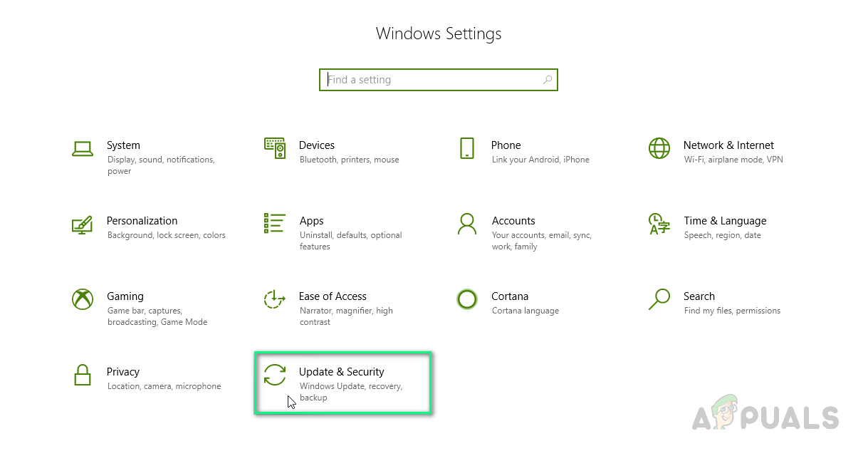This screenshot has width=868, height=461.
Task: Select the Accounts person icon
Action: pyautogui.click(x=467, y=224)
